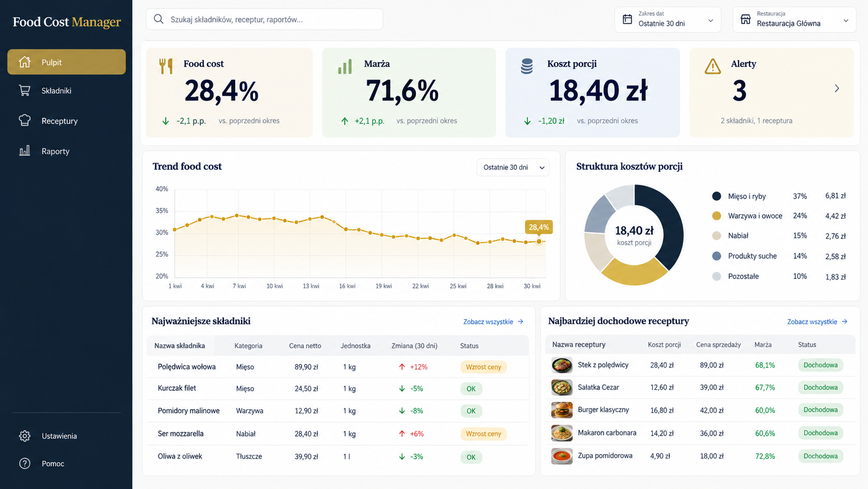The image size is (868, 489).
Task: Open the Receptury section
Action: pos(66,121)
